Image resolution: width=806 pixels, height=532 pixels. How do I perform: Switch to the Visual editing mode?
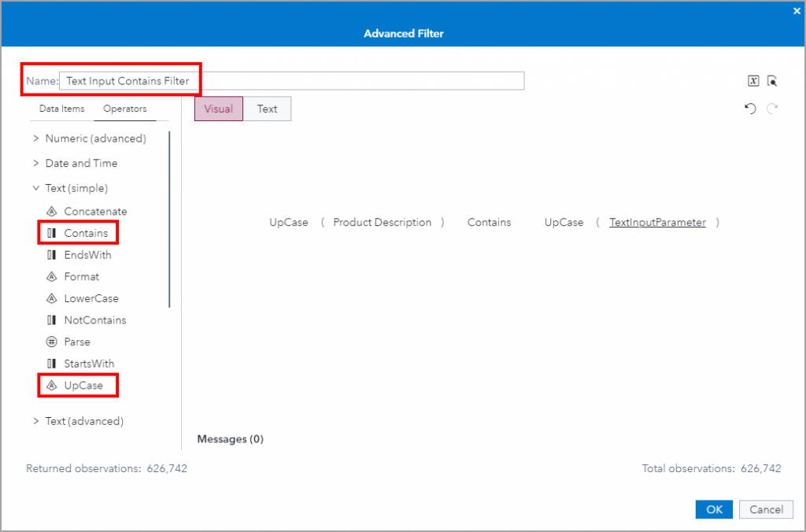coord(218,109)
